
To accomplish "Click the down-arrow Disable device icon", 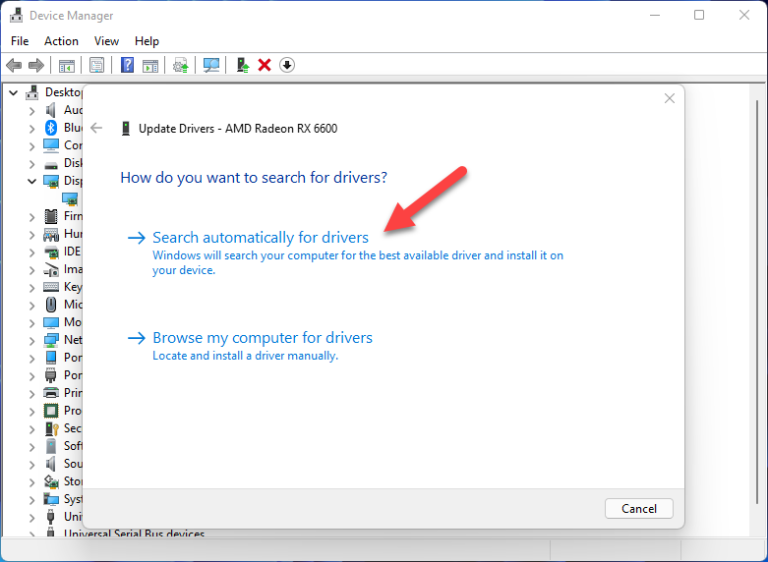I will click(287, 65).
